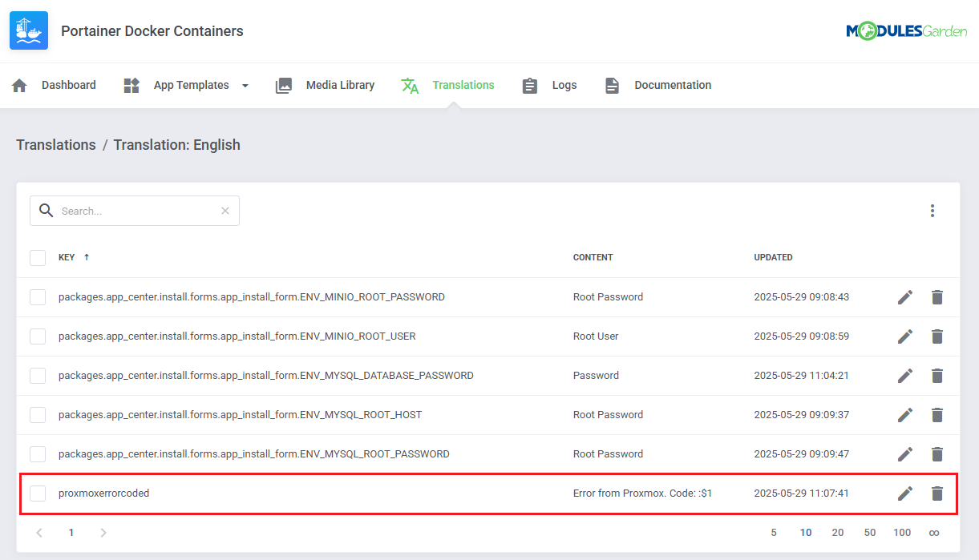Sort by the UPDATED column header
979x560 pixels.
coord(773,257)
